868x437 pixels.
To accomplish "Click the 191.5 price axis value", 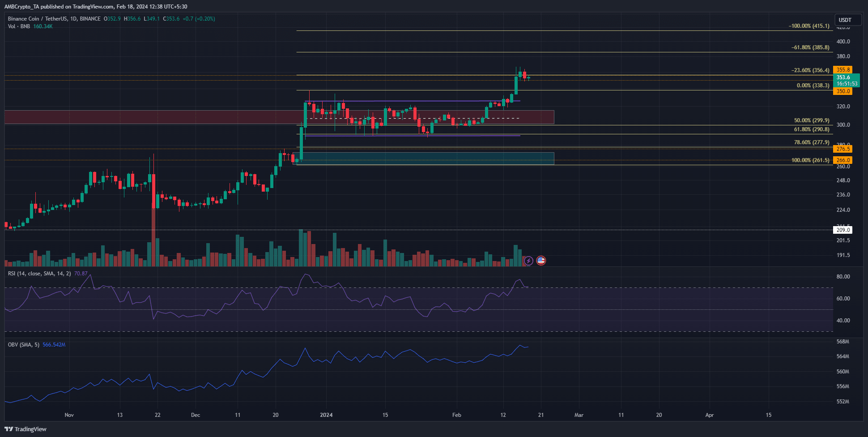I will (x=843, y=255).
